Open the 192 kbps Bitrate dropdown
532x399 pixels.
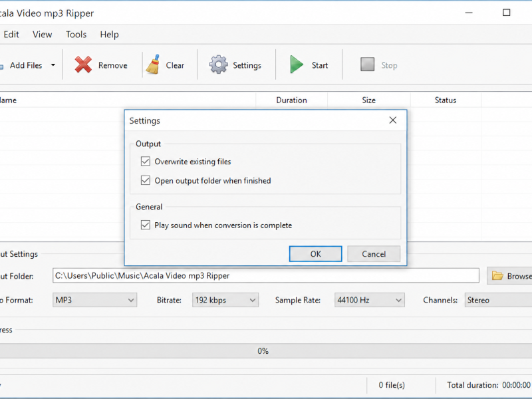[225, 300]
